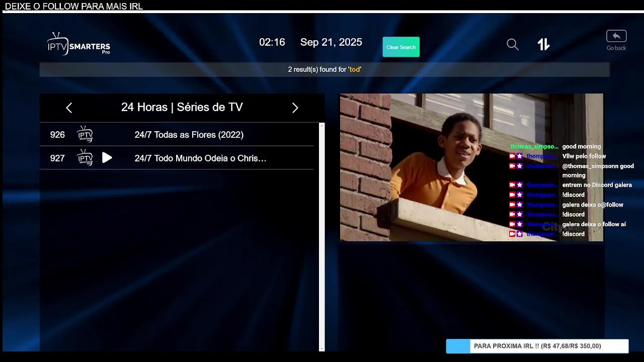The image size is (644, 362).
Task: Go to previous category with left chevron
Action: click(x=69, y=108)
